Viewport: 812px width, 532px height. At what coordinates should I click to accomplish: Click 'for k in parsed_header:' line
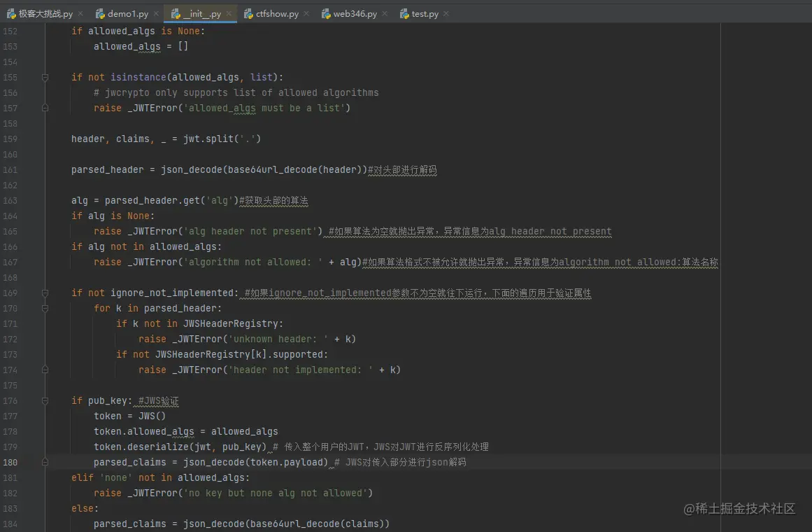point(158,309)
